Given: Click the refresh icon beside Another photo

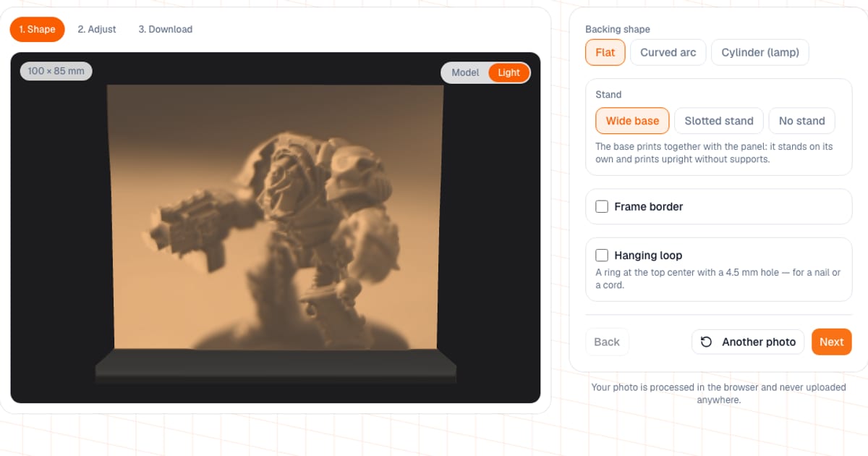Looking at the screenshot, I should click(x=707, y=342).
